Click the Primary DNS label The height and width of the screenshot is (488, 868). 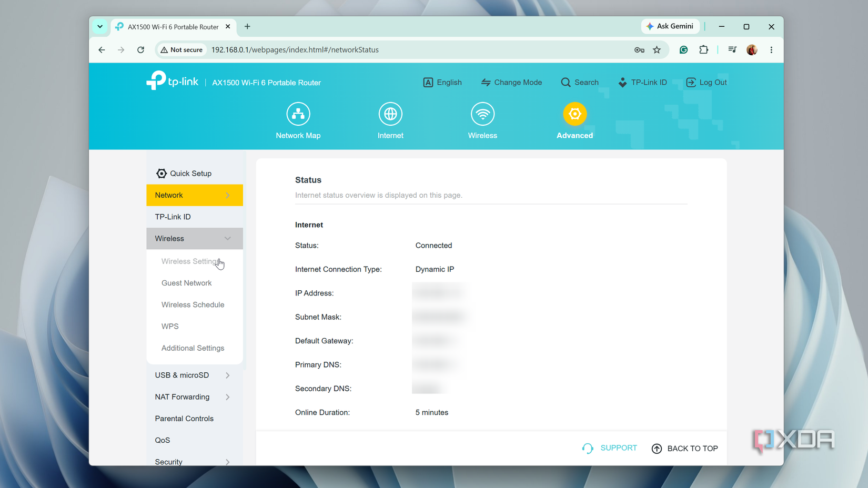(318, 365)
